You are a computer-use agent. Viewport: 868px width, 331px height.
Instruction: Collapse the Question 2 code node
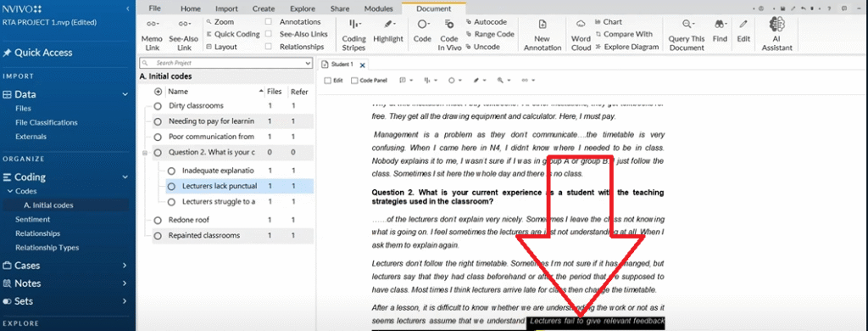pos(144,153)
